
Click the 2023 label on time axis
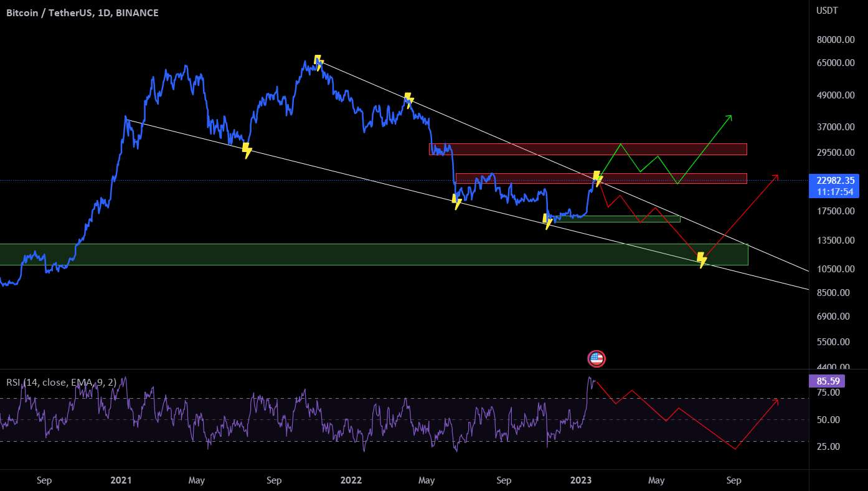(581, 480)
